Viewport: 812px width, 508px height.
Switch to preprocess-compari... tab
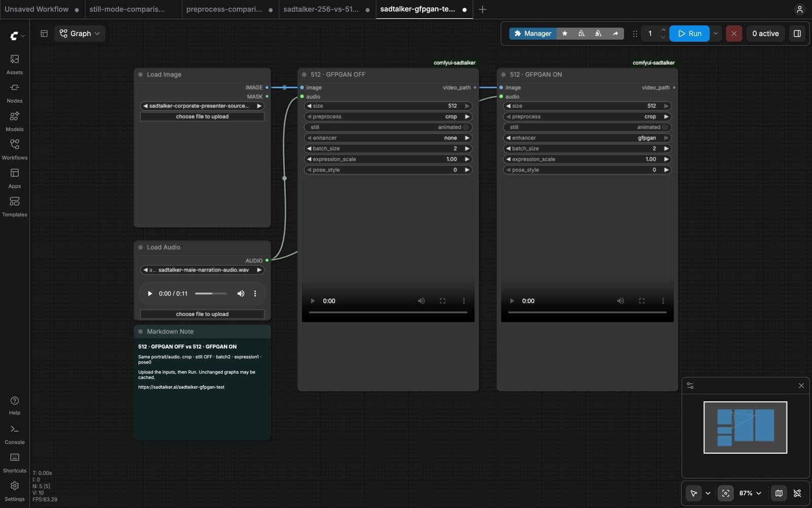229,9
